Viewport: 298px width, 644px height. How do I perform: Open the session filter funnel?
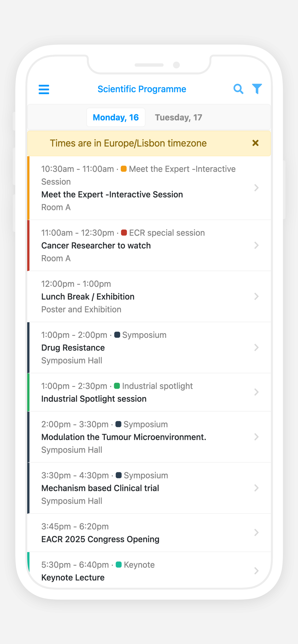257,89
